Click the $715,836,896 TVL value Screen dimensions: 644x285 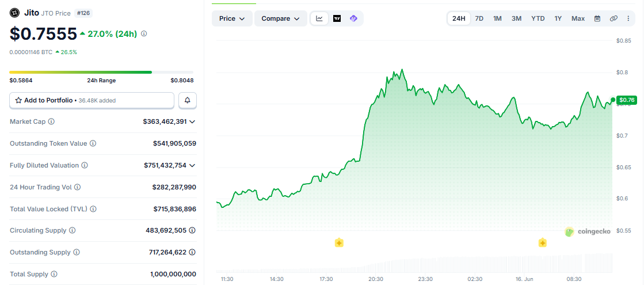pyautogui.click(x=174, y=208)
